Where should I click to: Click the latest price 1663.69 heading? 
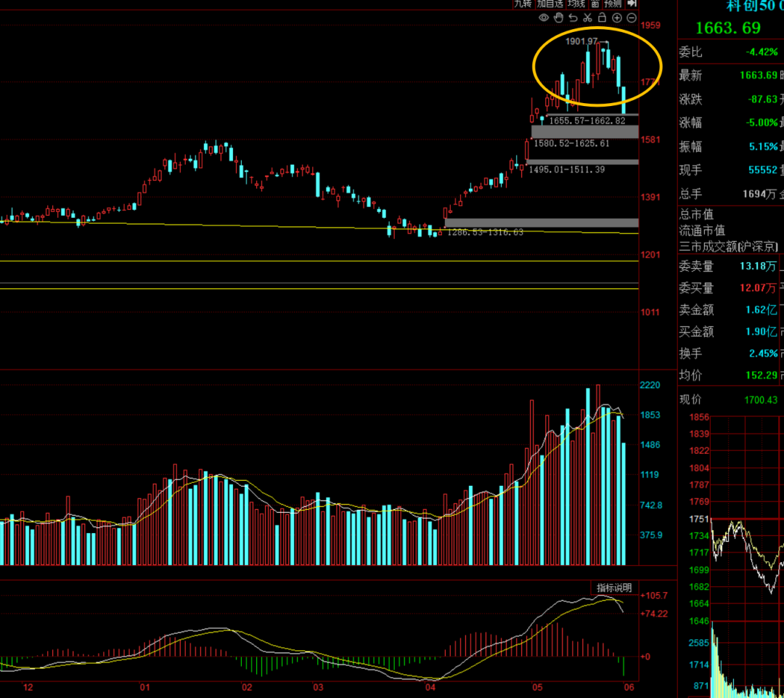728,28
